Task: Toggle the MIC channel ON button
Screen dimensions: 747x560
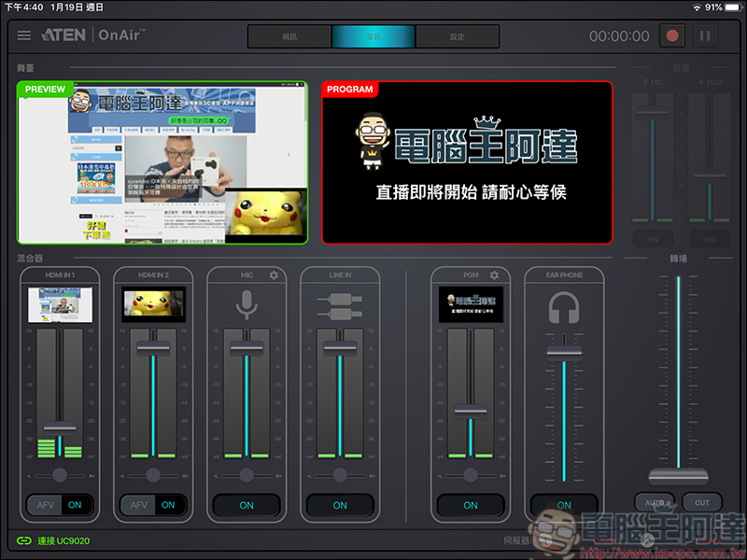Action: (x=247, y=505)
